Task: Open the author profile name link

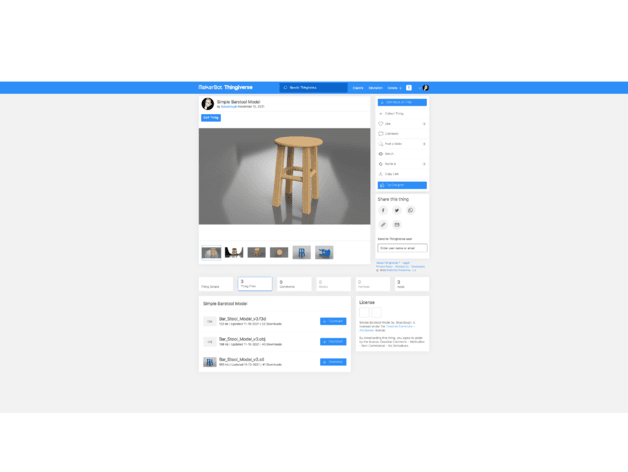Action: (229, 107)
